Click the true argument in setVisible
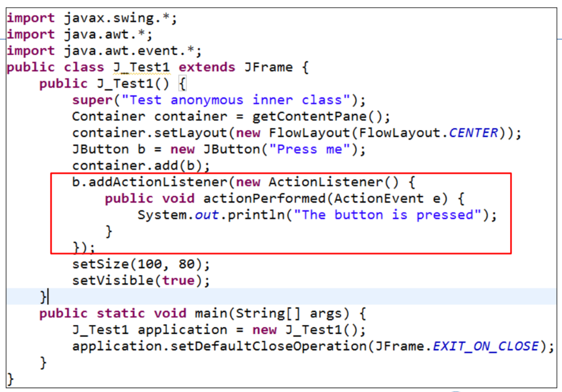562x392 pixels. coord(178,281)
